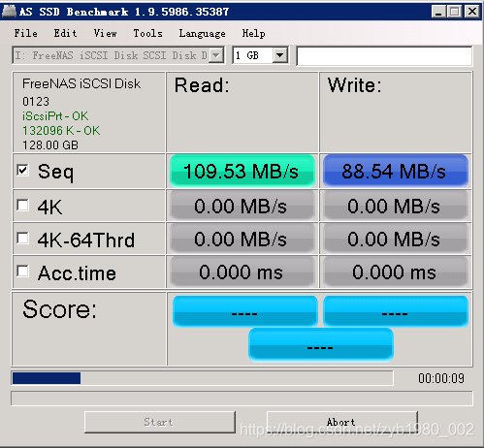Click the 132096 K - OK alignment status
Viewport: 484px width, 448px height.
click(61, 131)
